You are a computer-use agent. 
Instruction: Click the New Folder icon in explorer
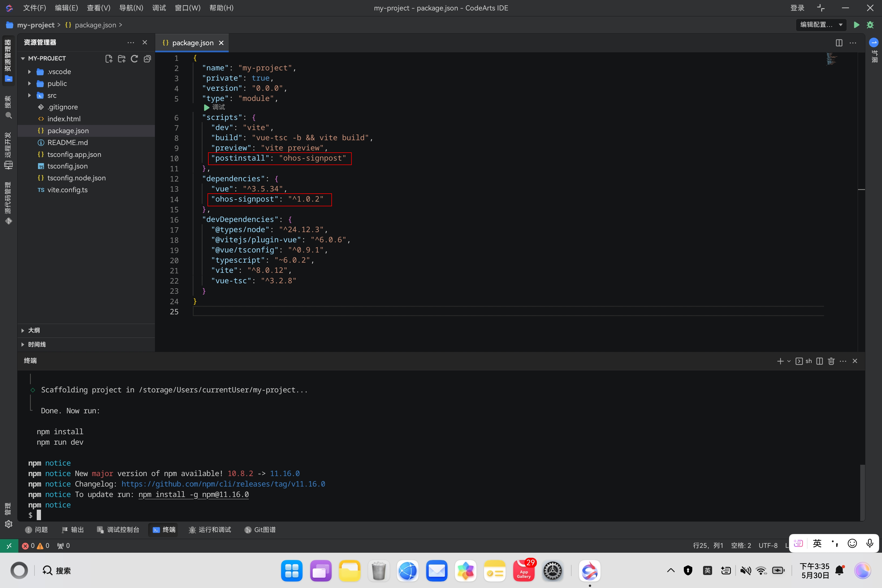pyautogui.click(x=122, y=59)
